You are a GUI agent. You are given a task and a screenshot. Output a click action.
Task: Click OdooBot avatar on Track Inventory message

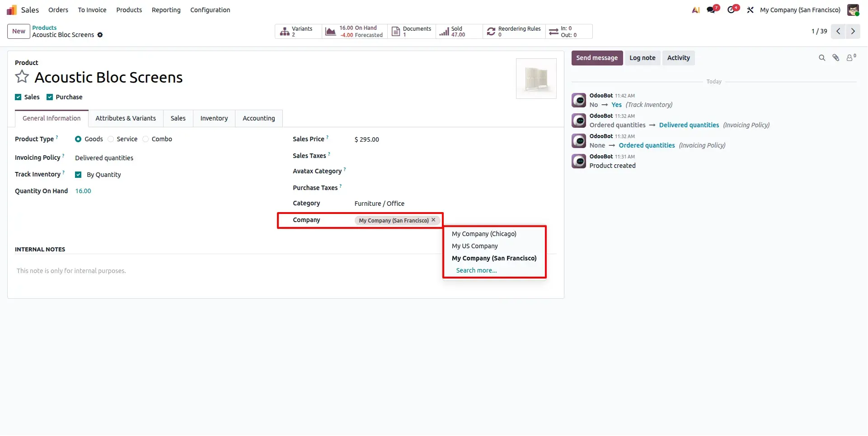point(579,100)
